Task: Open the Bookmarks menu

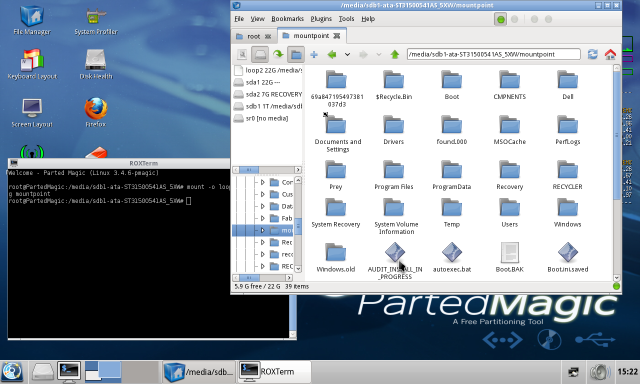Action: click(x=287, y=19)
